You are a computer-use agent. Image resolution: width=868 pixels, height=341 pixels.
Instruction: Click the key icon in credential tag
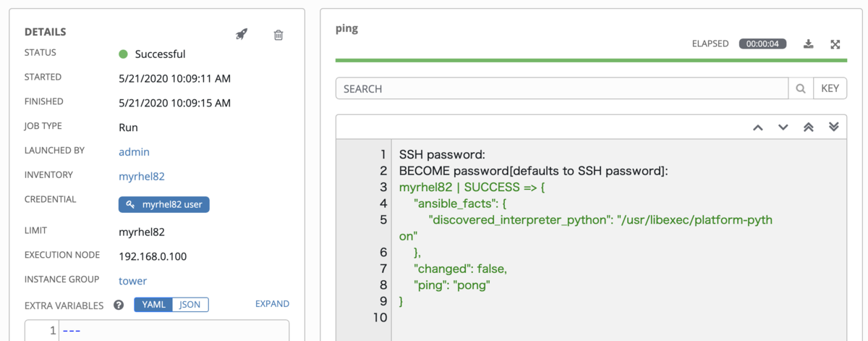click(130, 204)
